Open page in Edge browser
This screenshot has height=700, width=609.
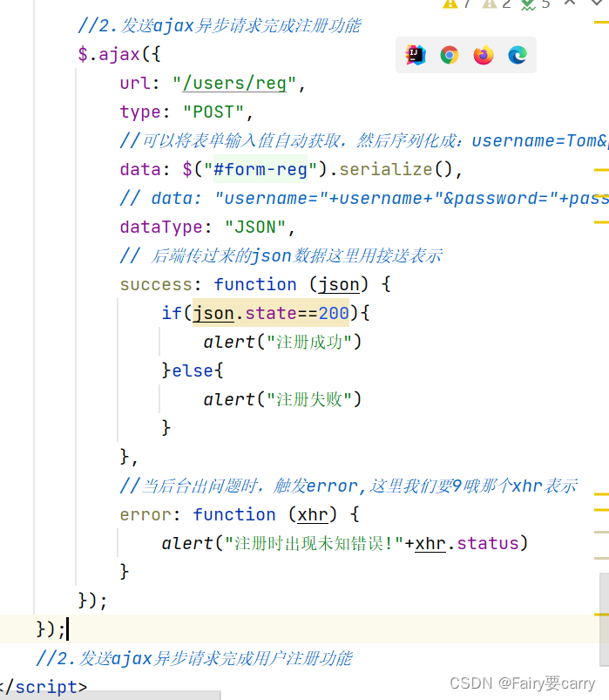click(518, 56)
